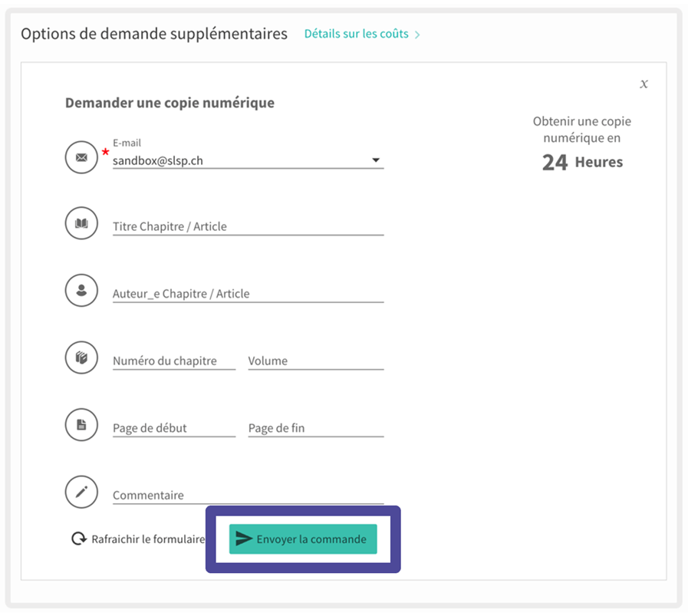
Task: Click the books icon beside chapter number
Action: (x=81, y=357)
